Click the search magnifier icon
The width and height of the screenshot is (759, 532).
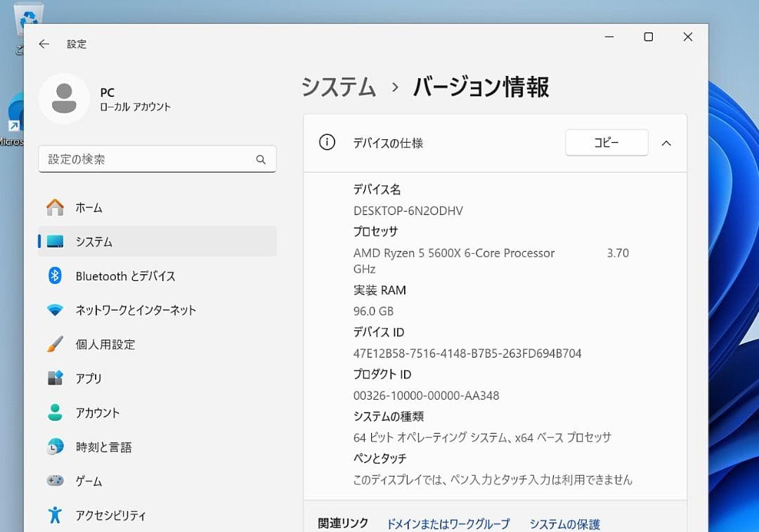pyautogui.click(x=261, y=160)
